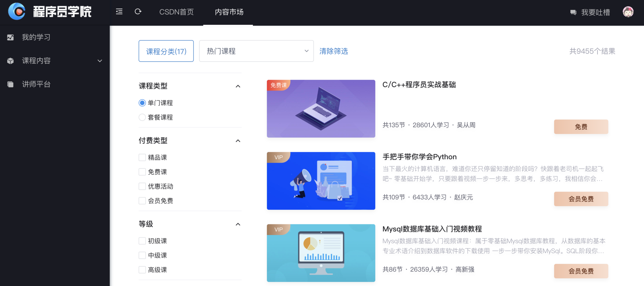Check the 初级课 checkbox
This screenshot has height=286, width=644.
click(x=142, y=241)
